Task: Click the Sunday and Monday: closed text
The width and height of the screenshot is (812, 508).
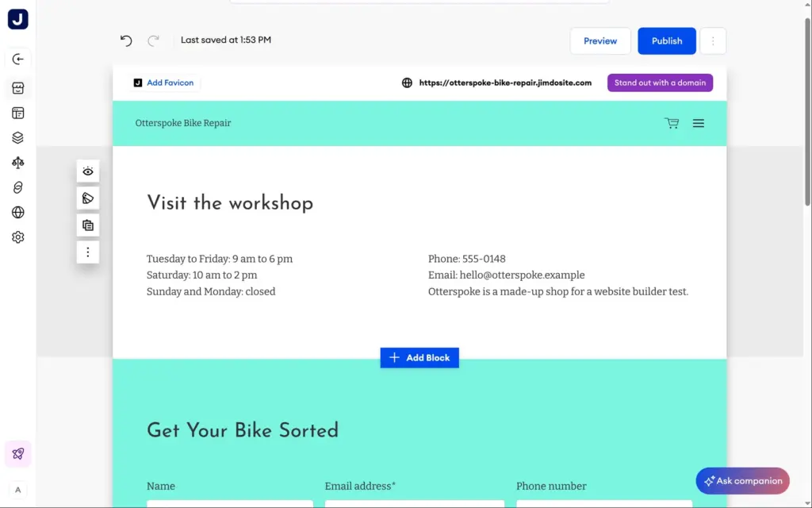Action: (211, 292)
